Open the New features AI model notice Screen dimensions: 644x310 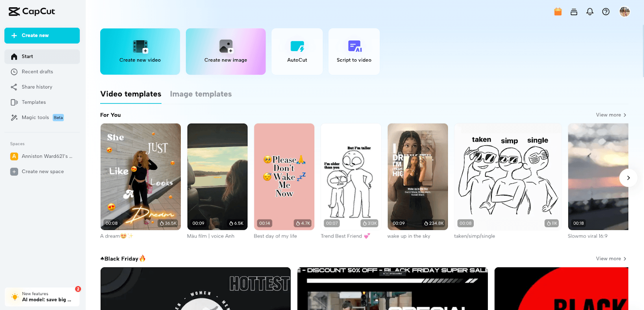point(42,297)
